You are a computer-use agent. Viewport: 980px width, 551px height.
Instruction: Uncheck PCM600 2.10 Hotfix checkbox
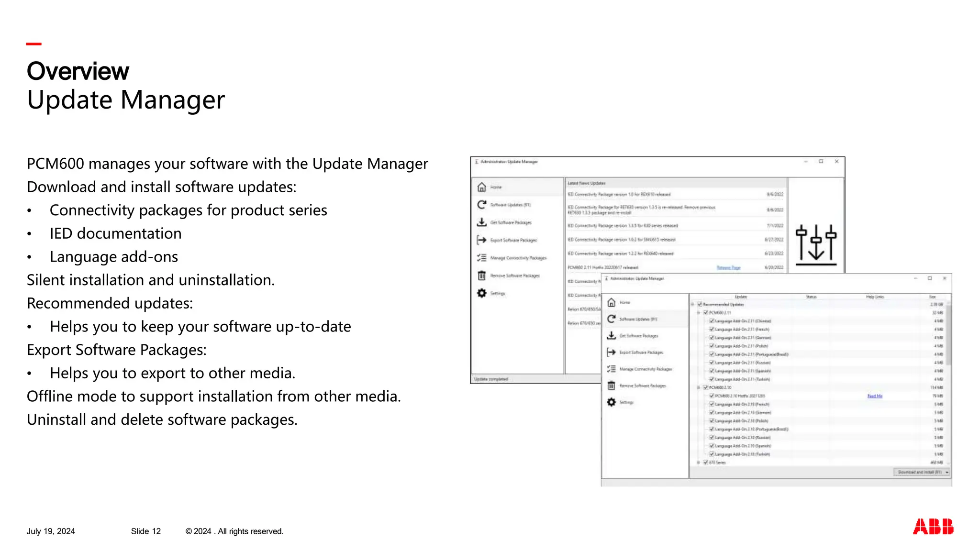tap(712, 396)
